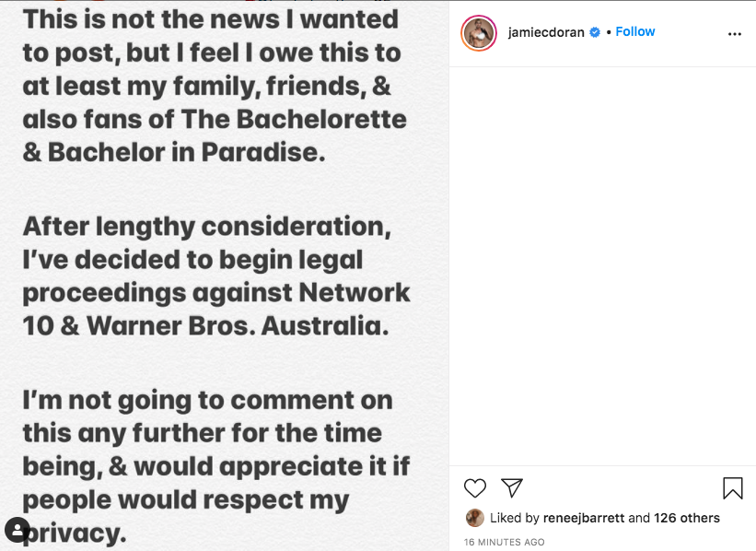Viewport: 756px width, 551px height.
Task: Open jamiecdoran's profile picture story
Action: (479, 33)
